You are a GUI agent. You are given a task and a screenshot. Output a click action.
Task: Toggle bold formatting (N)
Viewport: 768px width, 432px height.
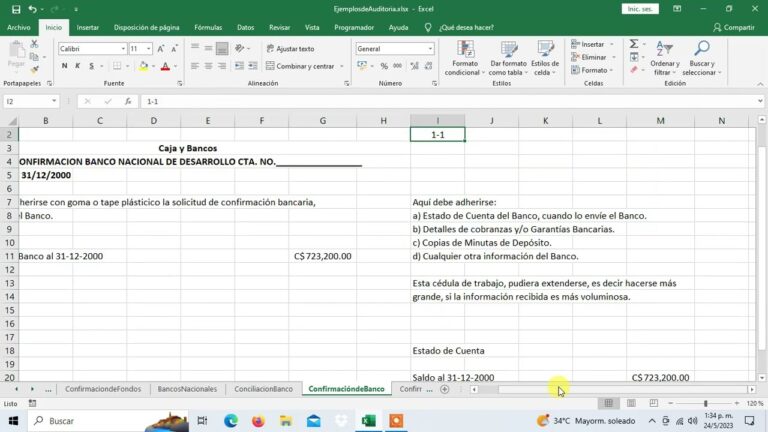(x=64, y=66)
